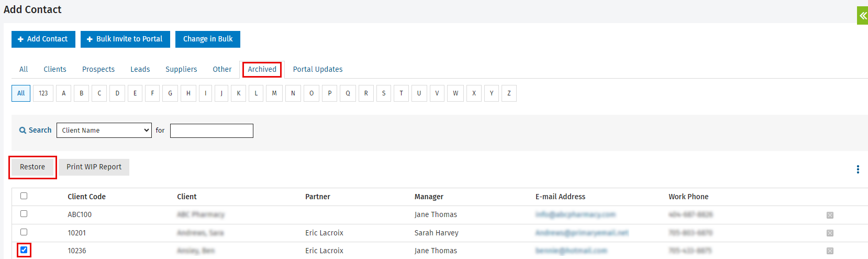Click Jane Thomas in the ABC100 row
The width and height of the screenshot is (868, 259).
coord(436,214)
